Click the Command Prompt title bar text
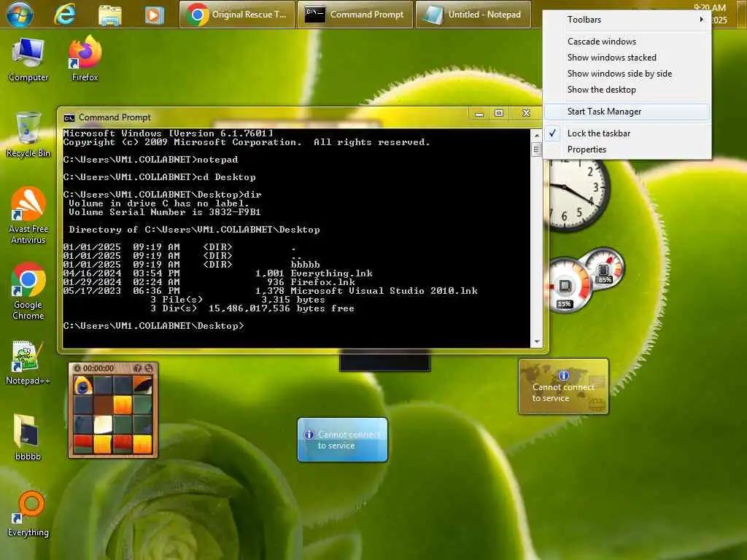This screenshot has height=560, width=747. 115,117
